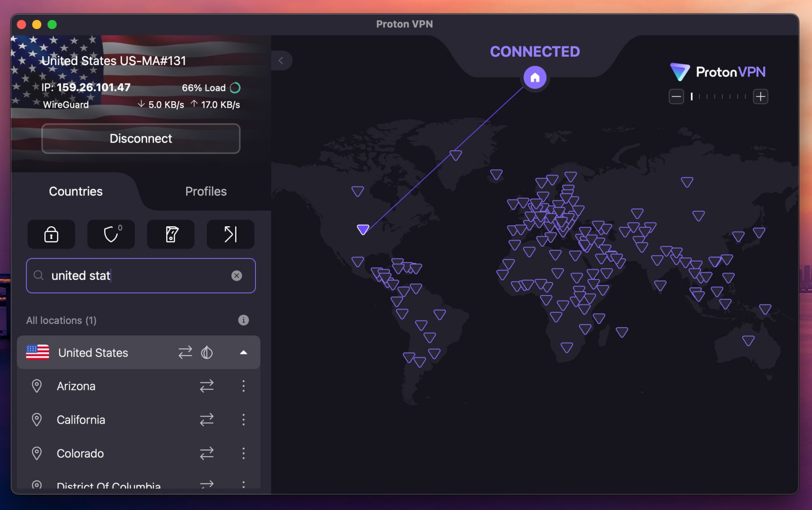Toggle the Port Forwarding arrow icon
This screenshot has height=510, width=812.
[x=230, y=234]
